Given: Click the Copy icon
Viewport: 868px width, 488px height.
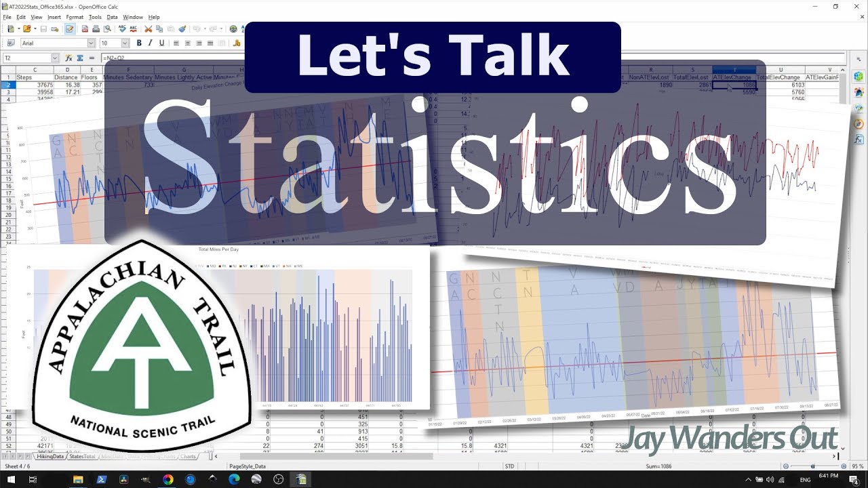Looking at the screenshot, I should pos(159,29).
